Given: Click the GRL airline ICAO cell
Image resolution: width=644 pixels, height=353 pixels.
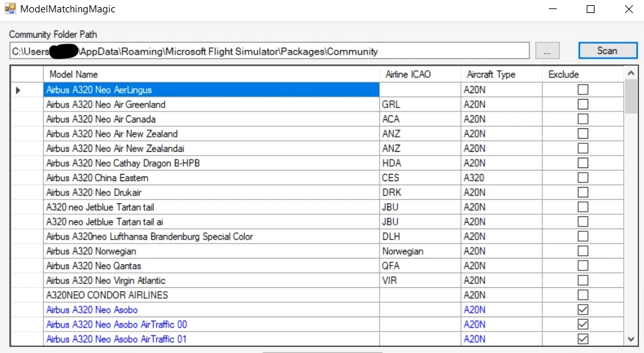Looking at the screenshot, I should tap(420, 104).
